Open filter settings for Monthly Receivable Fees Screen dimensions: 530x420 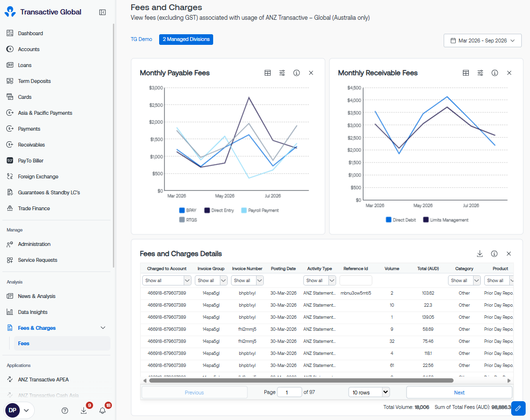coord(480,73)
